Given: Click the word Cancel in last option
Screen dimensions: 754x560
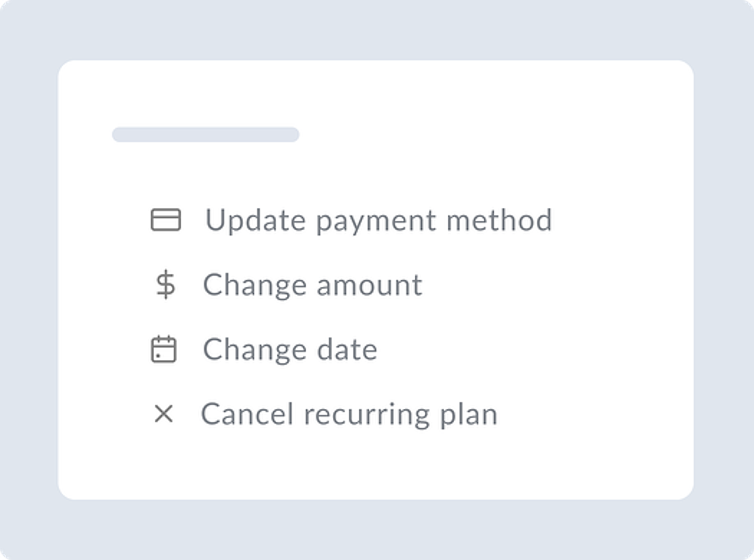Looking at the screenshot, I should point(247,414).
